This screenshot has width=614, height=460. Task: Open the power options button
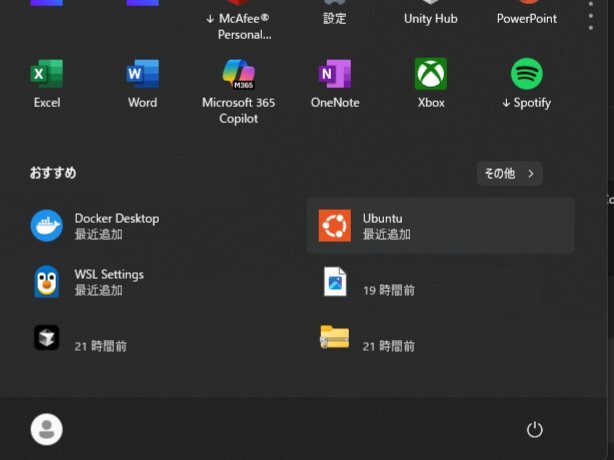(x=535, y=429)
